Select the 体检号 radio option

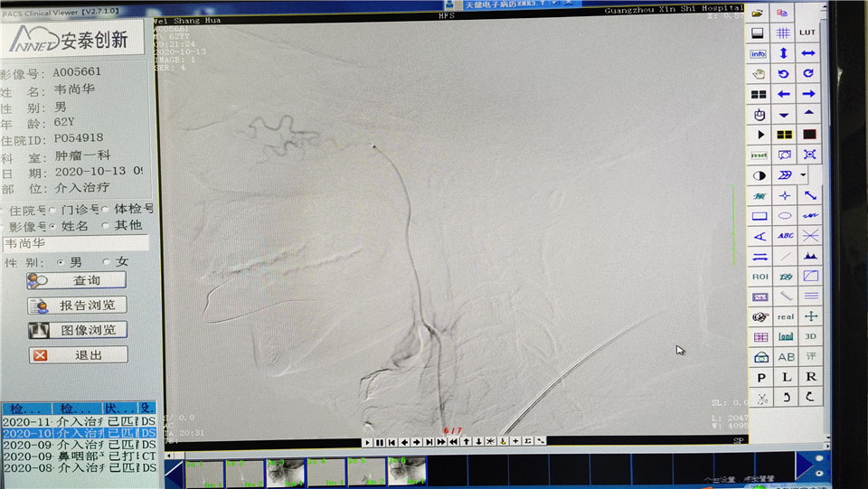(104, 209)
